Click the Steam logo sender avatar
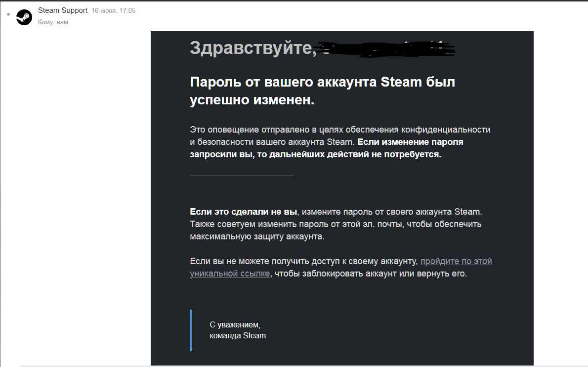The image size is (588, 367). tap(24, 17)
